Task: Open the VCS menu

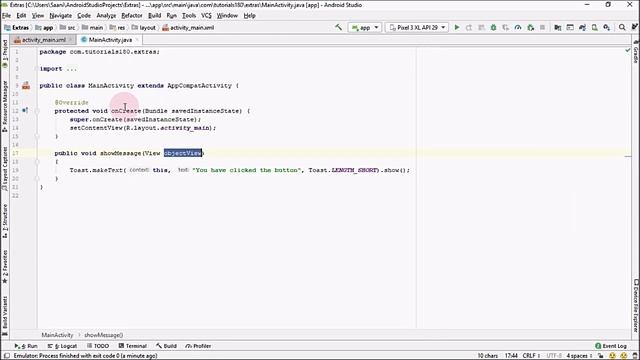Action: coord(206,16)
